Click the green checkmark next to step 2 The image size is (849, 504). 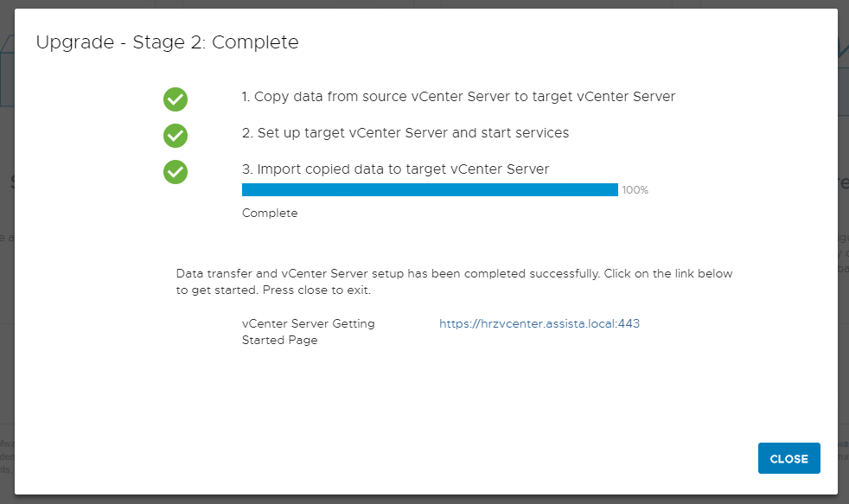(x=176, y=136)
